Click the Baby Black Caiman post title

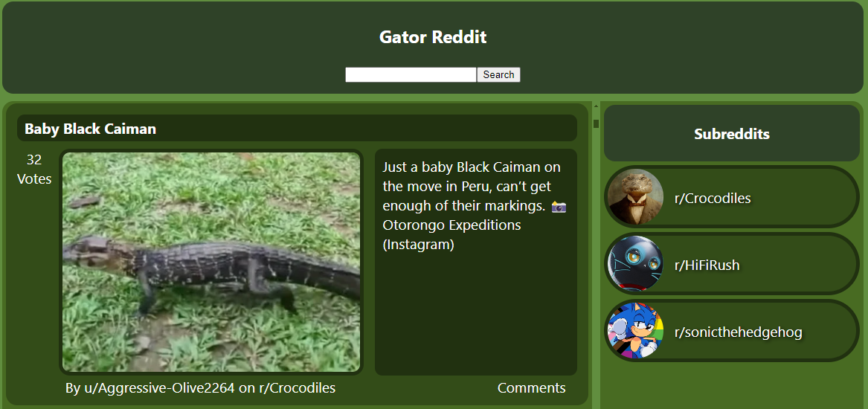coord(90,129)
